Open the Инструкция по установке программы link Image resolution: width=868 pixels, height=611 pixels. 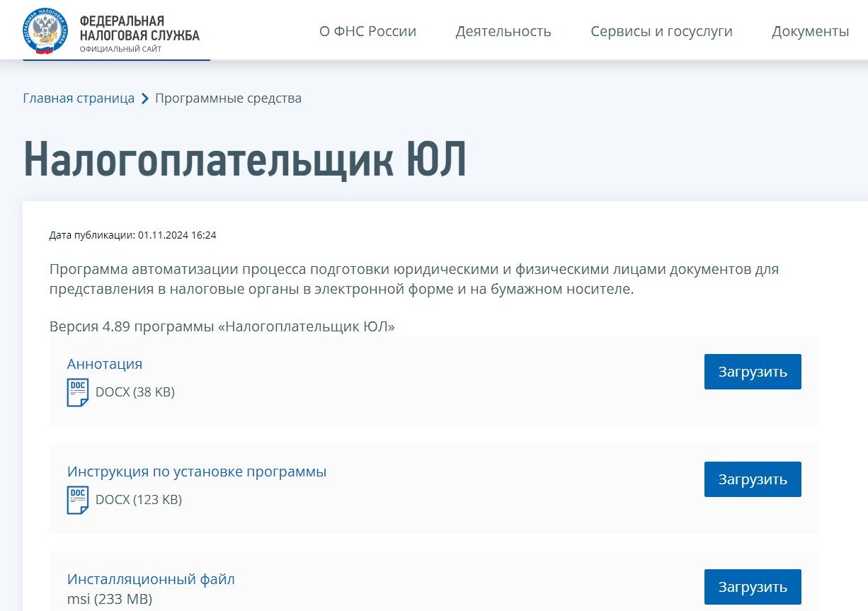click(x=197, y=471)
